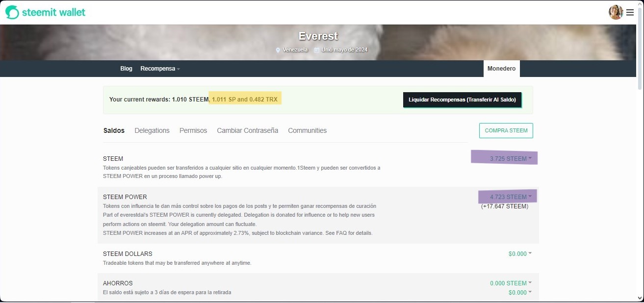Expand the 3.725 STEEM balance dropdown
The height and width of the screenshot is (303, 644).
(511, 158)
